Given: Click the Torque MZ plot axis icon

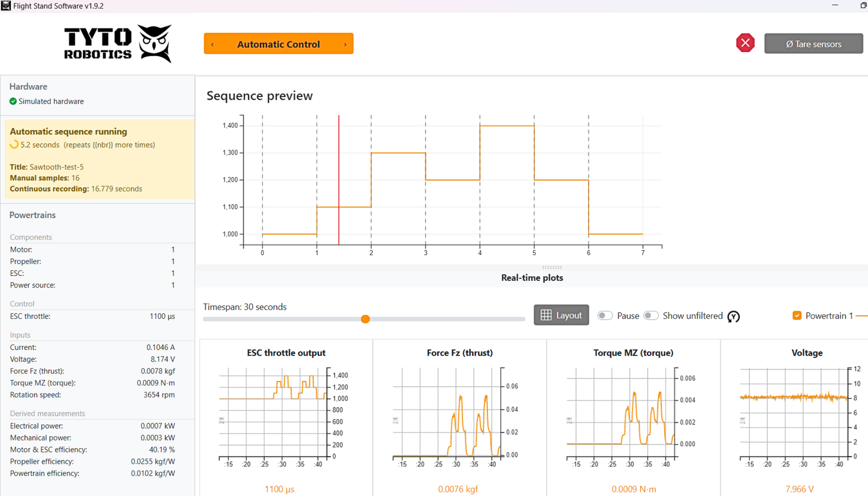Looking at the screenshot, I should [x=569, y=421].
